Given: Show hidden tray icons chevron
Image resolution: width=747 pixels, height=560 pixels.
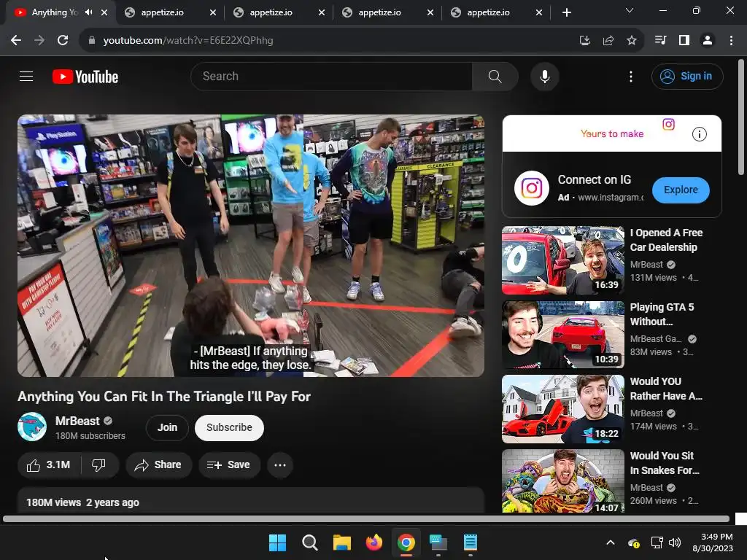Looking at the screenshot, I should [611, 542].
